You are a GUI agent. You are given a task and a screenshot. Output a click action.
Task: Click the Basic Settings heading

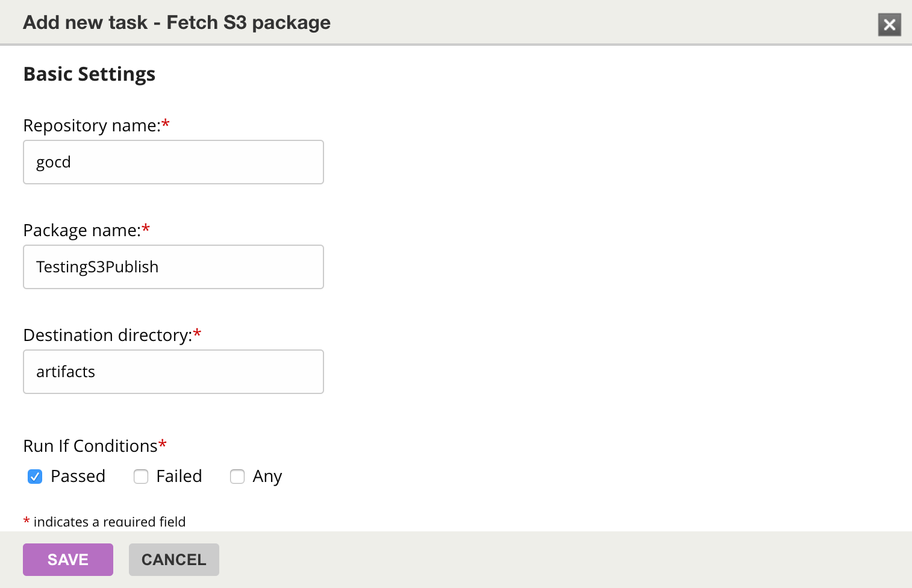tap(89, 74)
